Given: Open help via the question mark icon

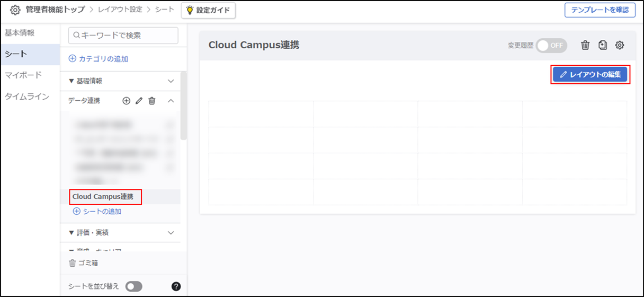Looking at the screenshot, I should (176, 286).
